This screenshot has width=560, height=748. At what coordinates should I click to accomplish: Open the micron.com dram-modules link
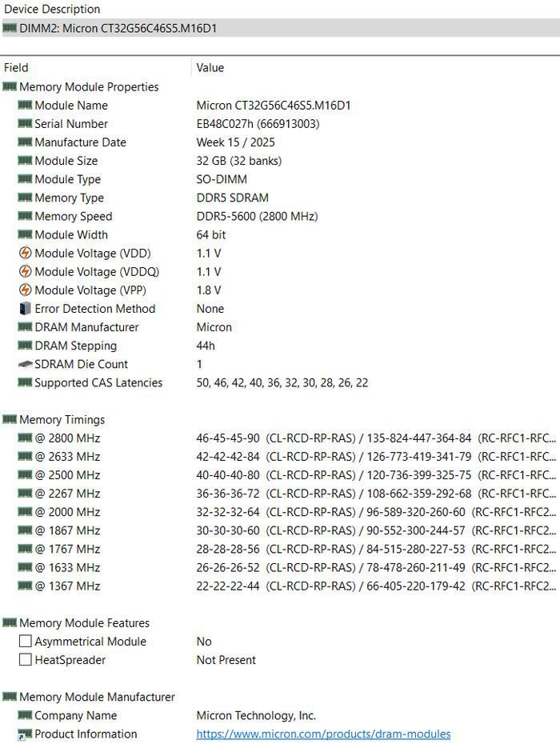click(323, 734)
